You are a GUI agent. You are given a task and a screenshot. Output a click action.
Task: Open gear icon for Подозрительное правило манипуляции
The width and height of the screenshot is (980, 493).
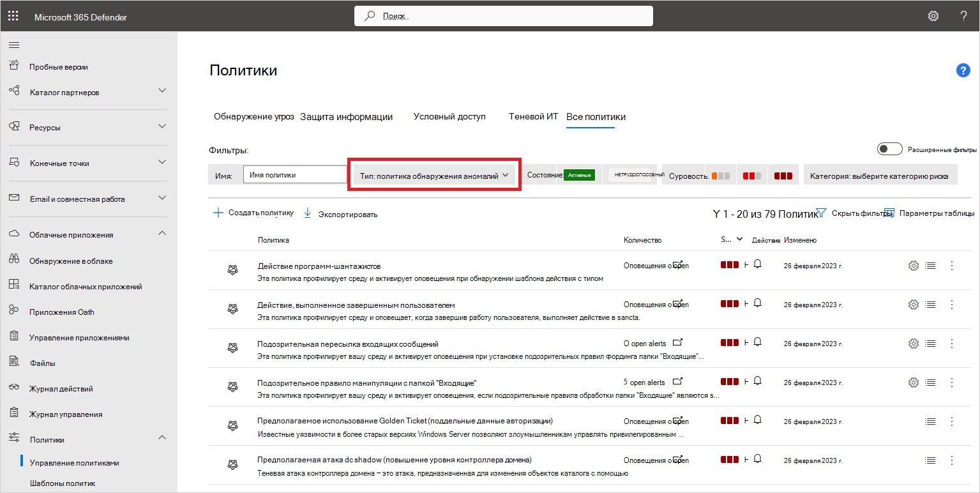(913, 383)
